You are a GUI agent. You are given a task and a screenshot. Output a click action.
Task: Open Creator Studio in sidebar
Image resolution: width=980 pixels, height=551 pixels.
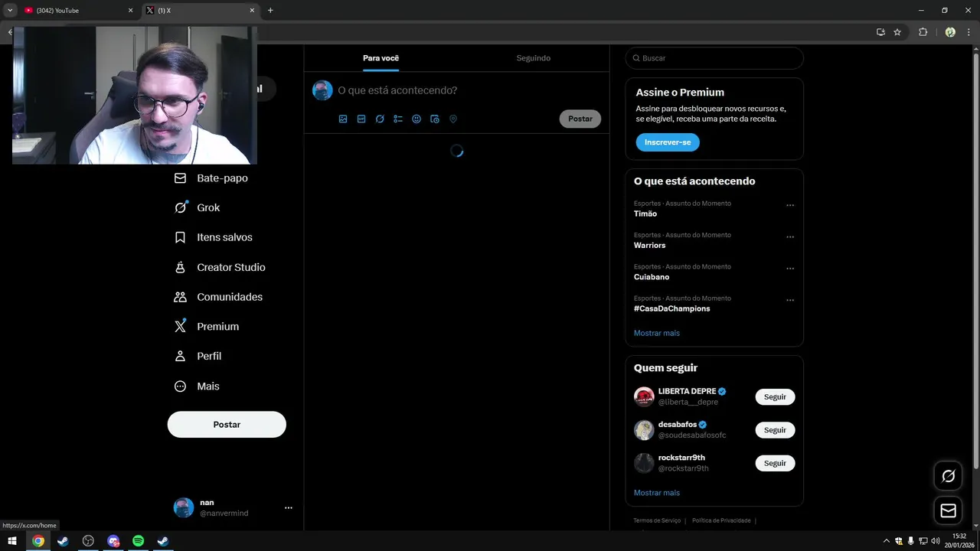(220, 267)
